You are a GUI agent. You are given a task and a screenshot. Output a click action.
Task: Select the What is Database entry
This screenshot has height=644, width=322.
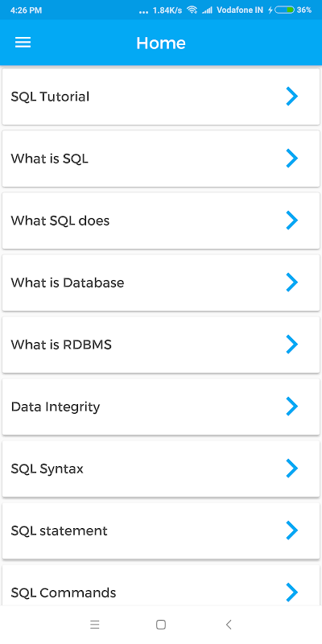point(161,283)
